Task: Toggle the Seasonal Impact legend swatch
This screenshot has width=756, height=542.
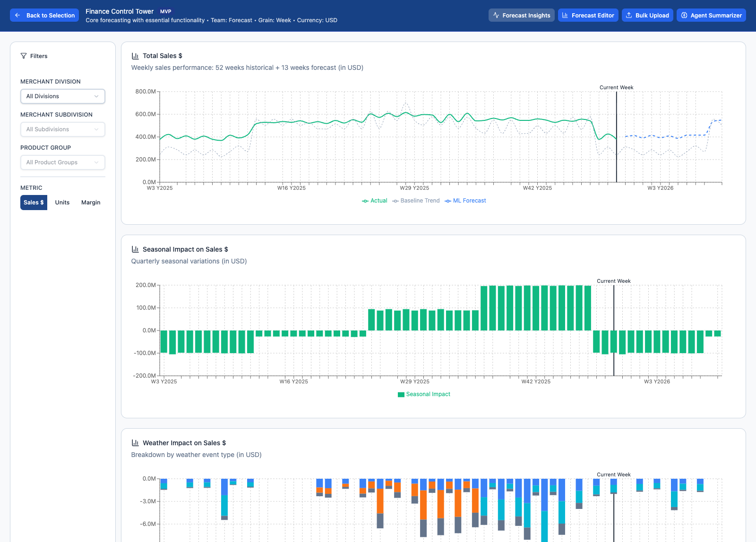Action: [x=401, y=394]
